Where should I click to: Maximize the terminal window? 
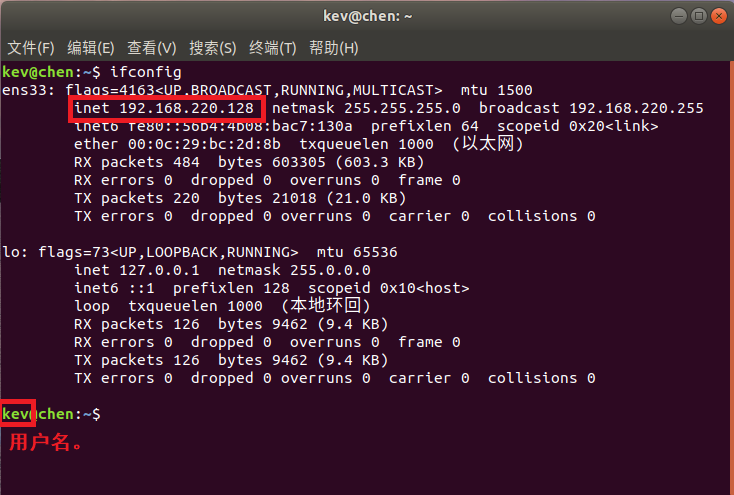(x=699, y=16)
